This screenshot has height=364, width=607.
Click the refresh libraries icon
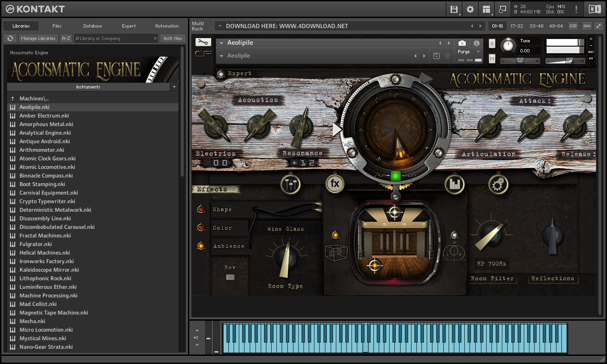(10, 39)
